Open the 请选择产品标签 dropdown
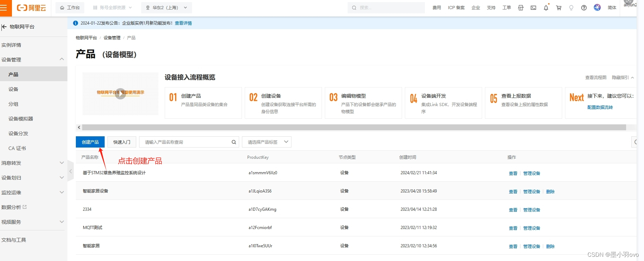 click(x=267, y=142)
